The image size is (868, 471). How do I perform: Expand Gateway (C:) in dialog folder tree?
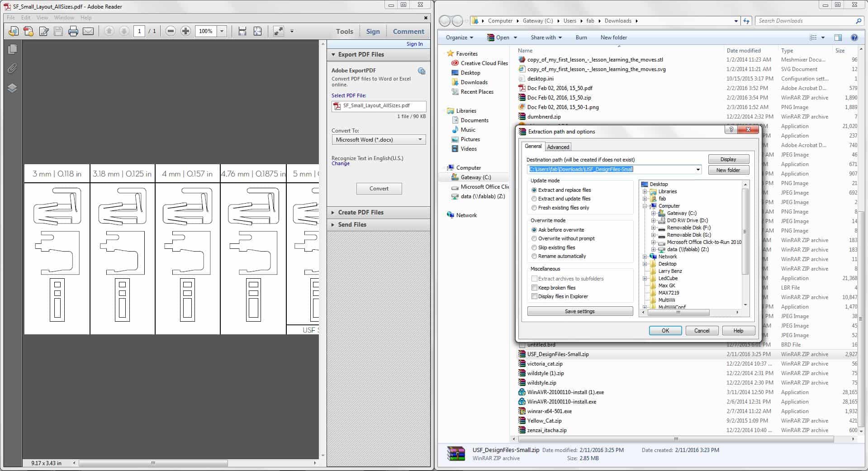(x=654, y=213)
